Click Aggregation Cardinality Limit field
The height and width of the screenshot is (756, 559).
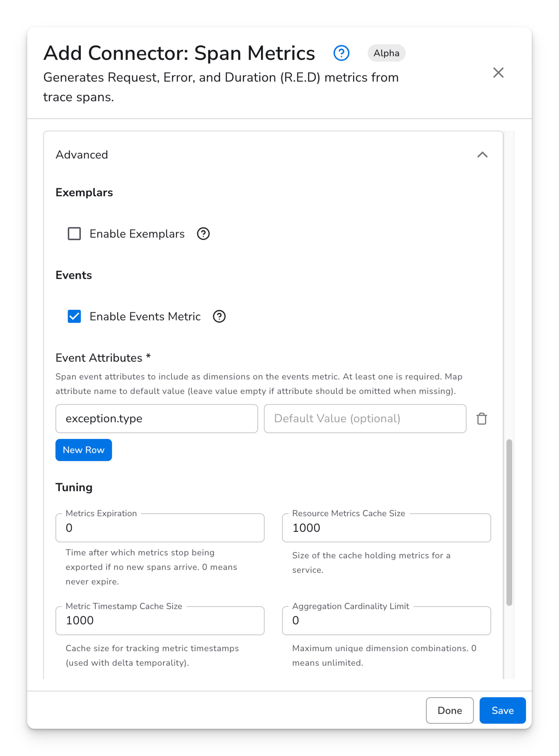(x=386, y=621)
